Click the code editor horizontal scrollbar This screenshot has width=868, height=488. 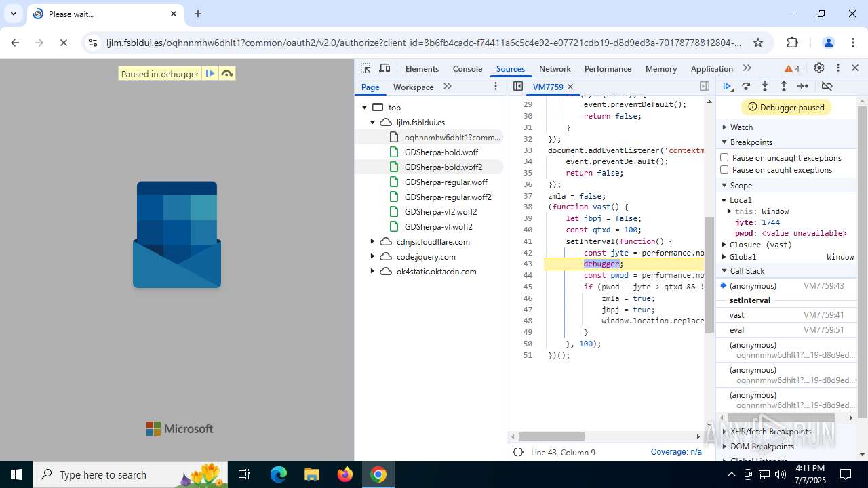point(551,436)
